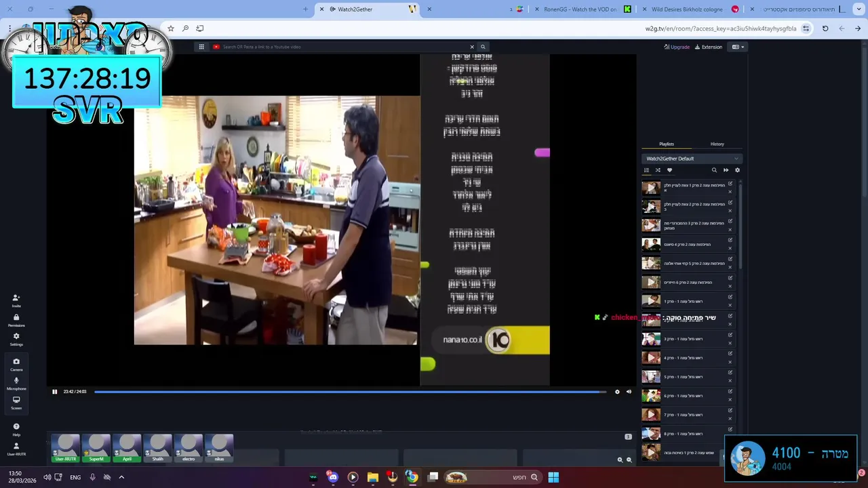Select SuperM participant avatar
Image resolution: width=868 pixels, height=488 pixels.
(x=96, y=448)
